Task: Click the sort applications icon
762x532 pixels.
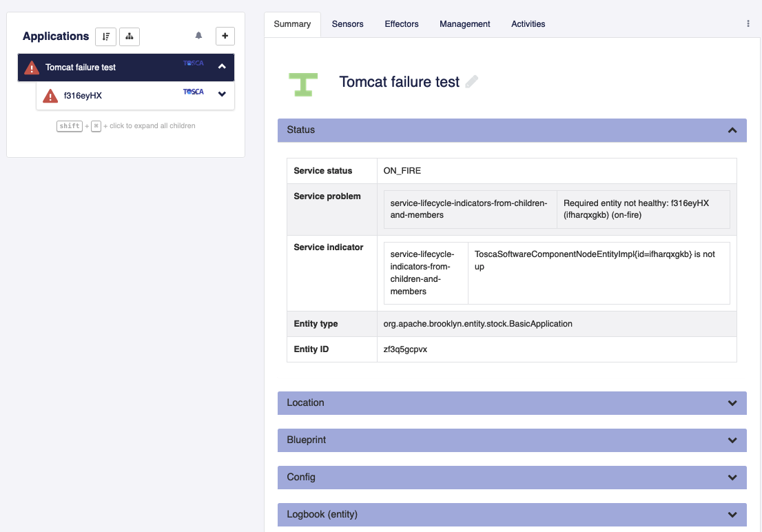Action: (x=105, y=37)
